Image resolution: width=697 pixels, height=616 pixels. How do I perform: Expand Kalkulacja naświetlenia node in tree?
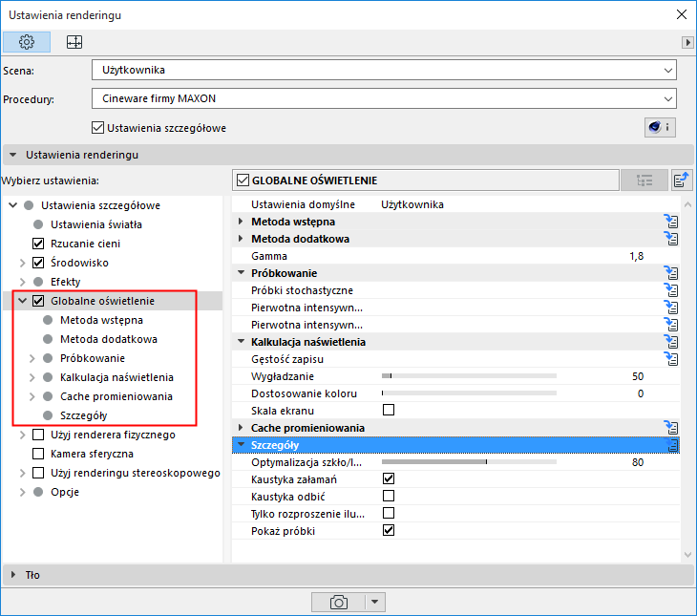32,377
